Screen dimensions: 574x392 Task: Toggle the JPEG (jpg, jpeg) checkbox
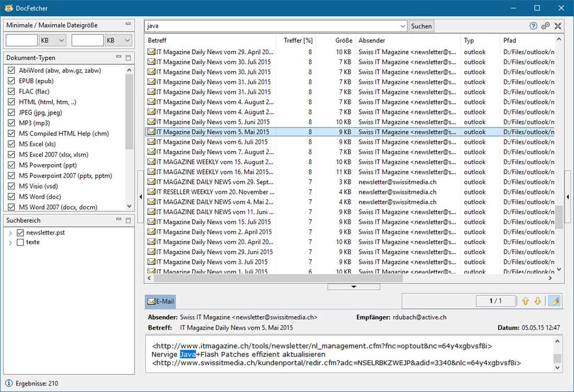pos(12,112)
